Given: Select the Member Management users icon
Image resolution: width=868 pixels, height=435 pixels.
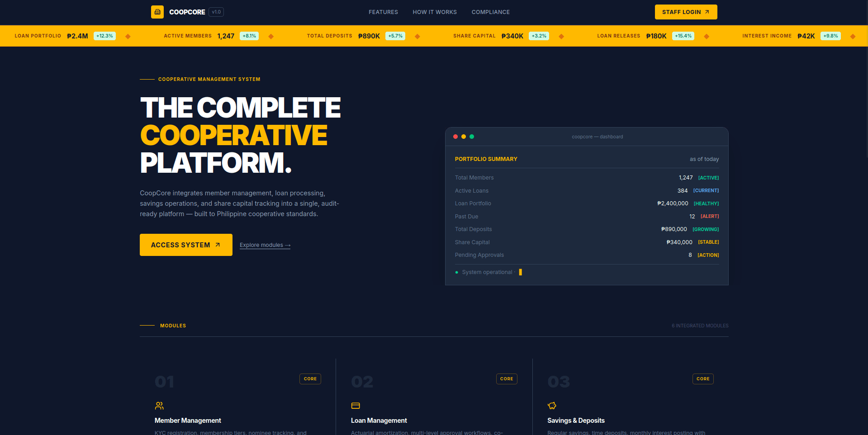Looking at the screenshot, I should tap(159, 405).
